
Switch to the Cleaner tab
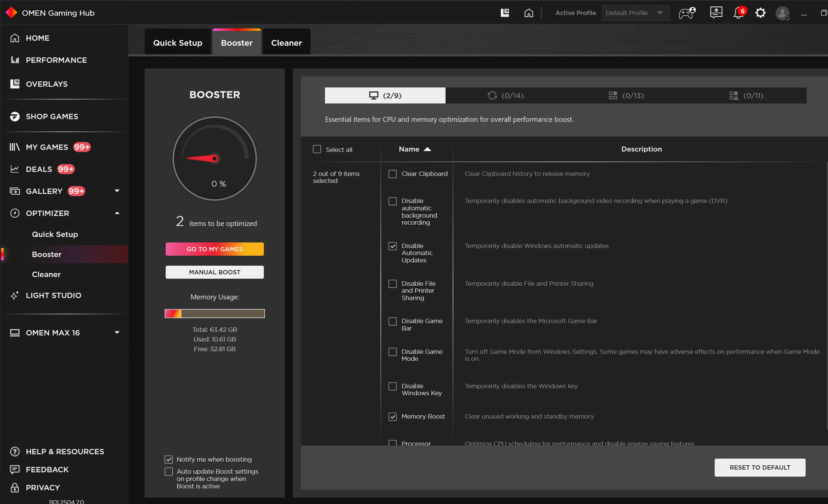coord(286,43)
